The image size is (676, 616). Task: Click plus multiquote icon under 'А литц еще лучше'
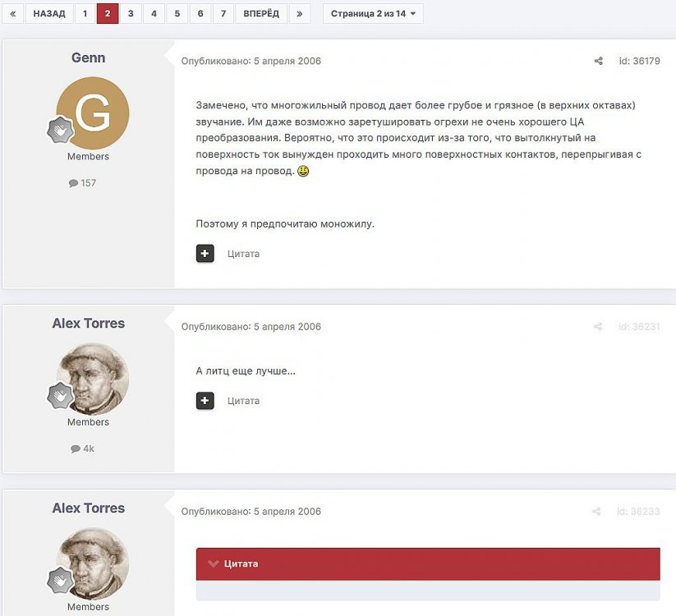pos(205,401)
